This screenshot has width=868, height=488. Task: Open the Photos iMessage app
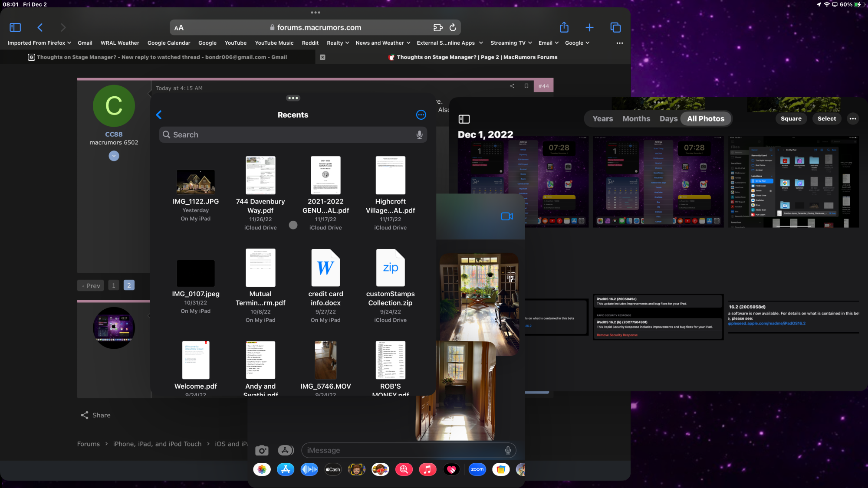[262, 469]
